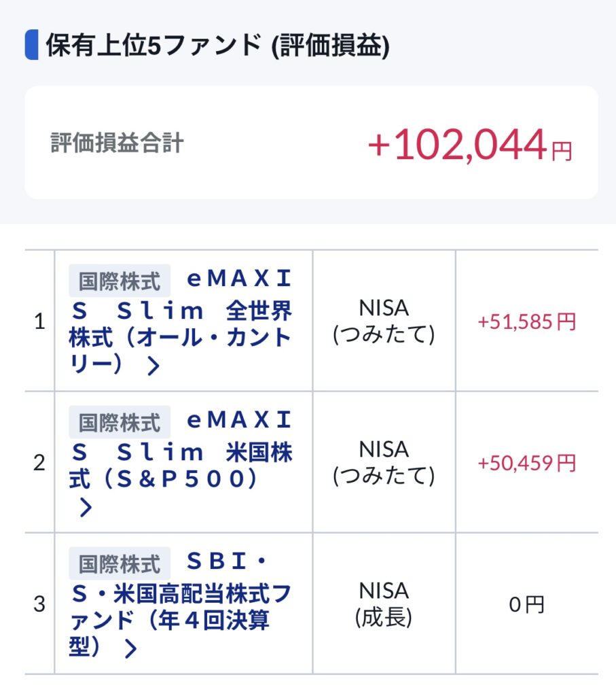Click NISA (つみたて) cell in row 1
This screenshot has width=616, height=696.
coord(384,321)
